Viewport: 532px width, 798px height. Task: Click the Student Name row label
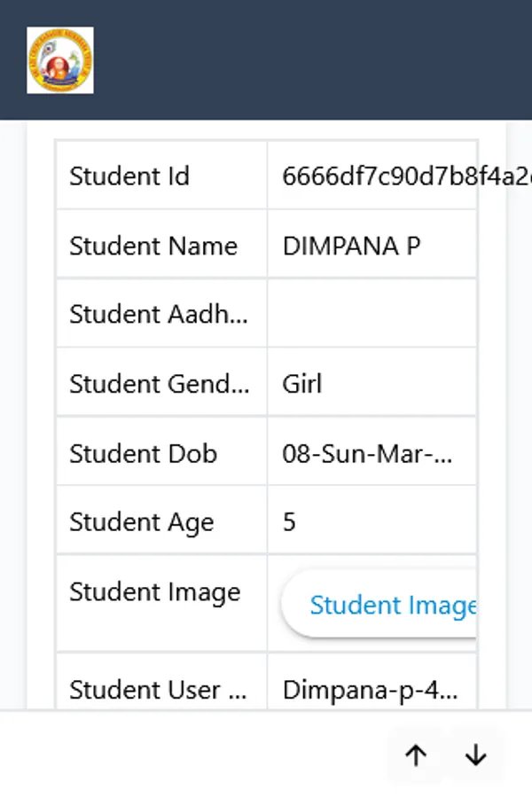coord(153,245)
